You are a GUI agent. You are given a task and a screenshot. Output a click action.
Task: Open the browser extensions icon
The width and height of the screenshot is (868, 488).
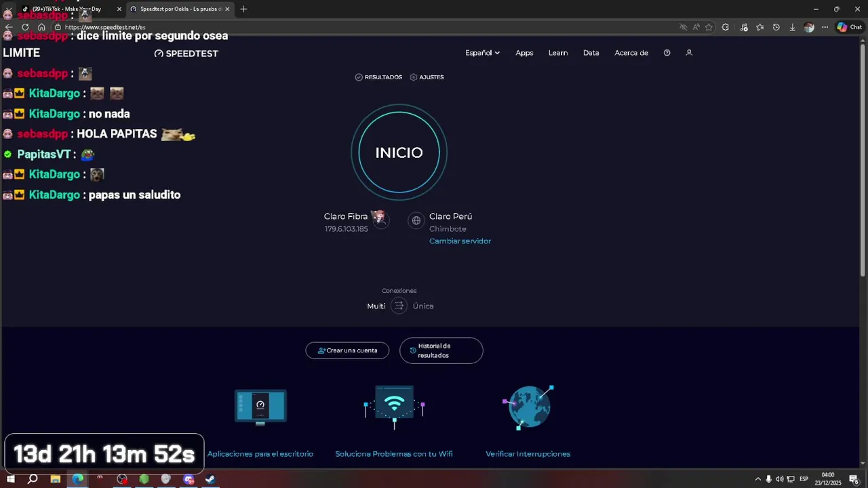(x=726, y=27)
